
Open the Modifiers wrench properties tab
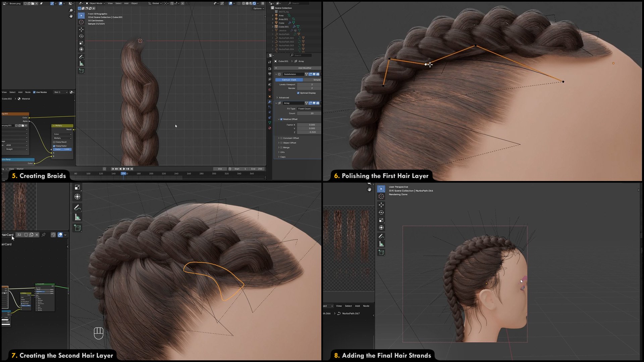coord(270,102)
